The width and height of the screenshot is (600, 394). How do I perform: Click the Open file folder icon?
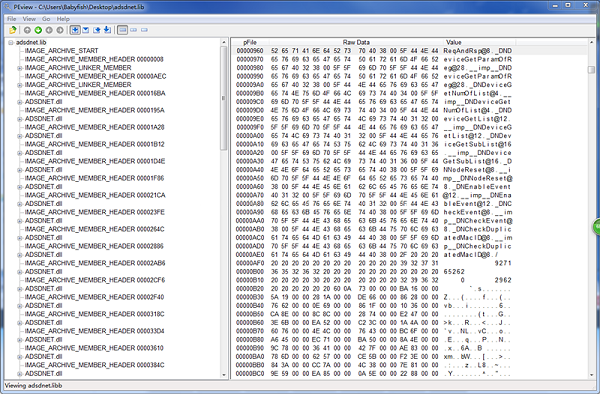tap(13, 30)
